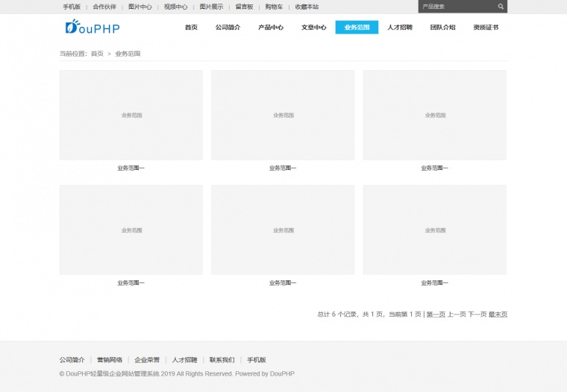Open 营销网络 in the footer
The width and height of the screenshot is (567, 392).
coord(110,360)
